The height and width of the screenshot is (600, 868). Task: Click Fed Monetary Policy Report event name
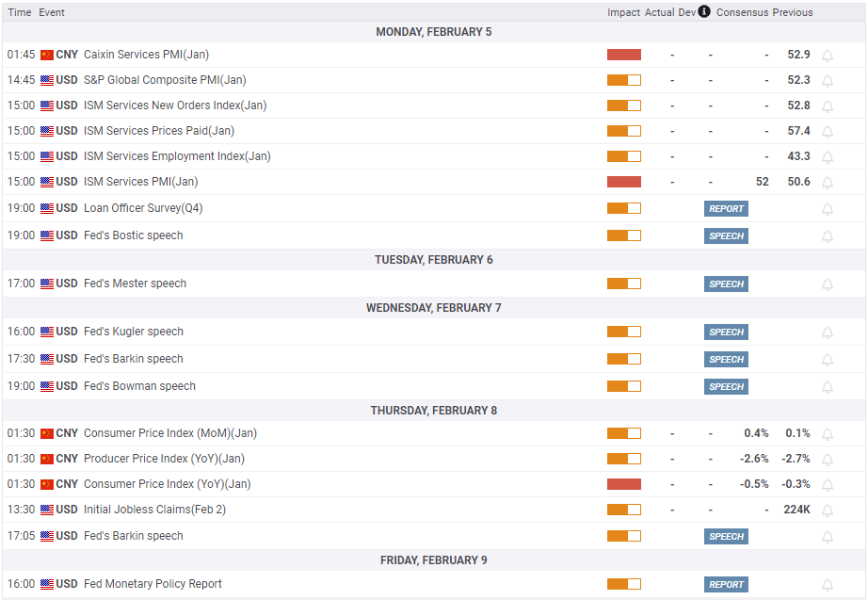tap(153, 584)
